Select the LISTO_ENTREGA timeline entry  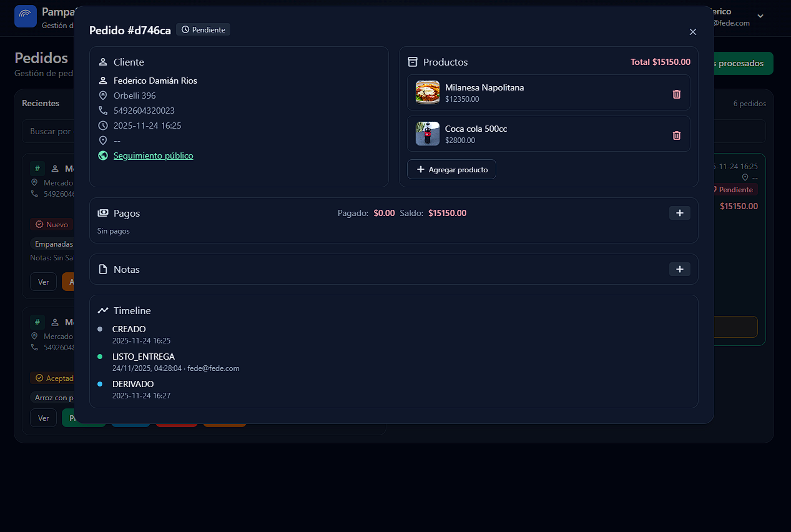pyautogui.click(x=143, y=357)
